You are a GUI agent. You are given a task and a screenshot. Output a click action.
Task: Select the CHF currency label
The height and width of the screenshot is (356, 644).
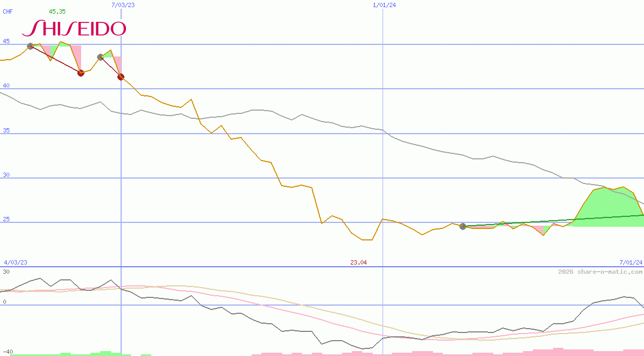tap(8, 12)
